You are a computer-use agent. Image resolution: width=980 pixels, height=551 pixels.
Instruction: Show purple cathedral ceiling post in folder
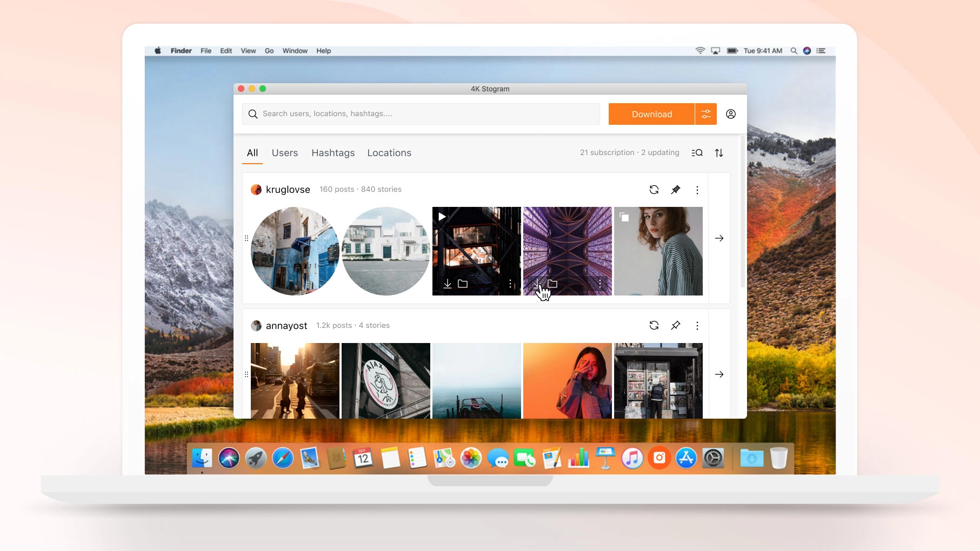[552, 284]
